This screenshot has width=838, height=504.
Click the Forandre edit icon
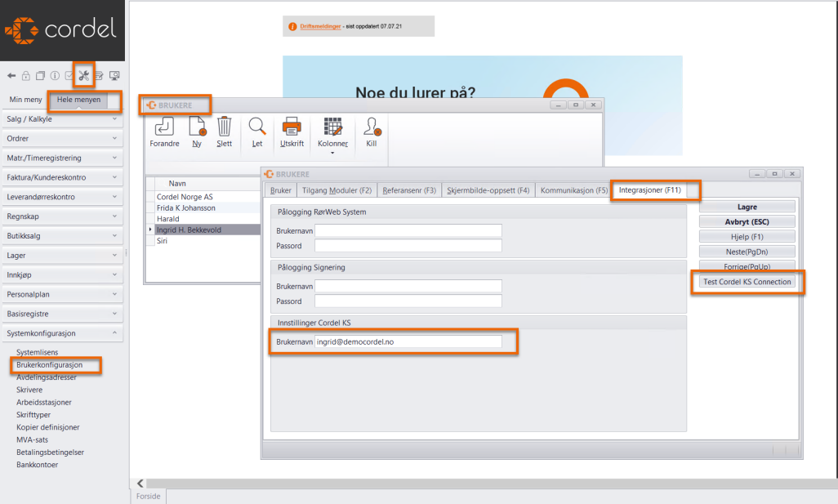164,127
